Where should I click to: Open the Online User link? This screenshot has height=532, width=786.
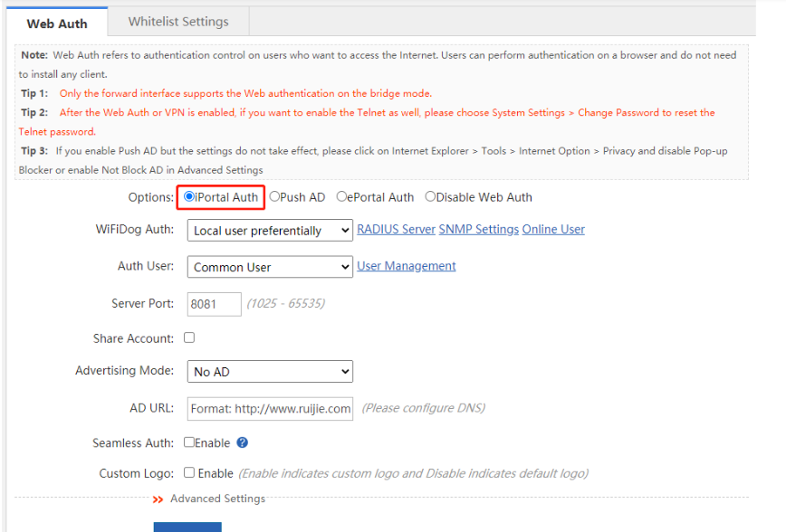point(553,230)
